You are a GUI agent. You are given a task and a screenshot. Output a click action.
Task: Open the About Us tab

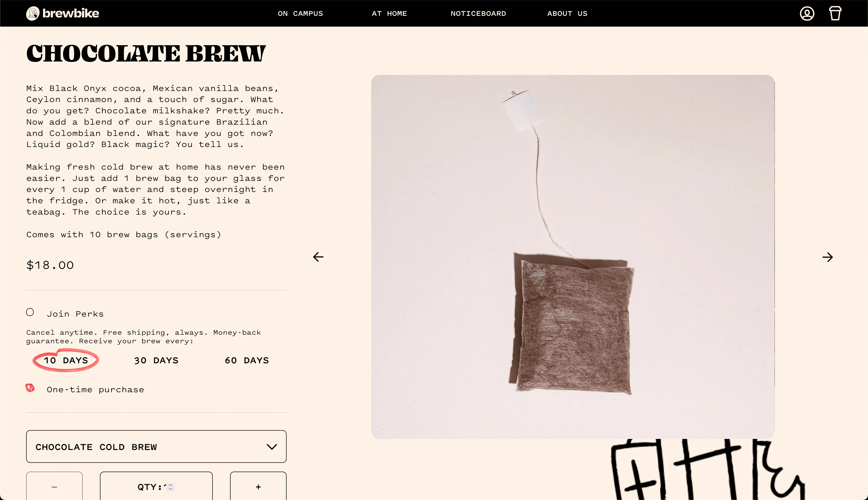coord(567,13)
